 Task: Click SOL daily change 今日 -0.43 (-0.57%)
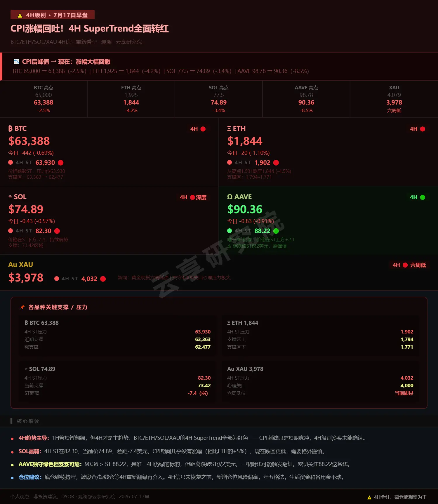click(32, 221)
